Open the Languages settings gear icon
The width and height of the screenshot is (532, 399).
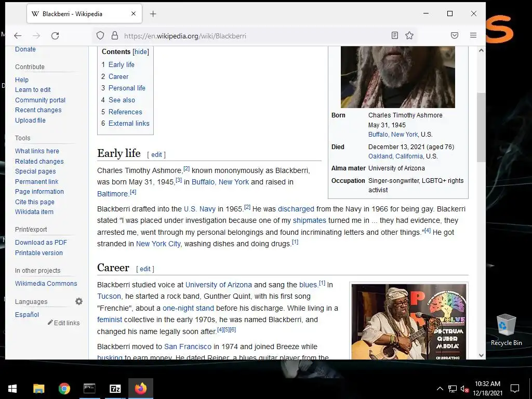click(79, 301)
